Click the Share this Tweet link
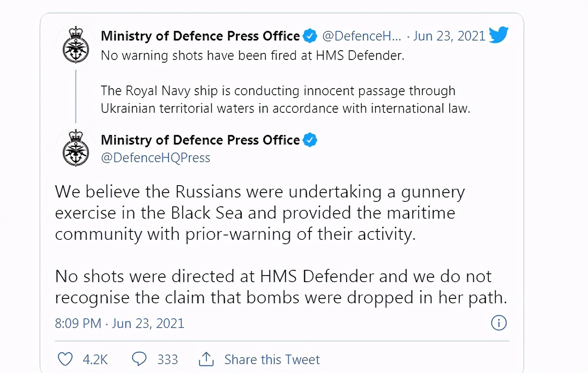588x373 pixels. [x=272, y=359]
